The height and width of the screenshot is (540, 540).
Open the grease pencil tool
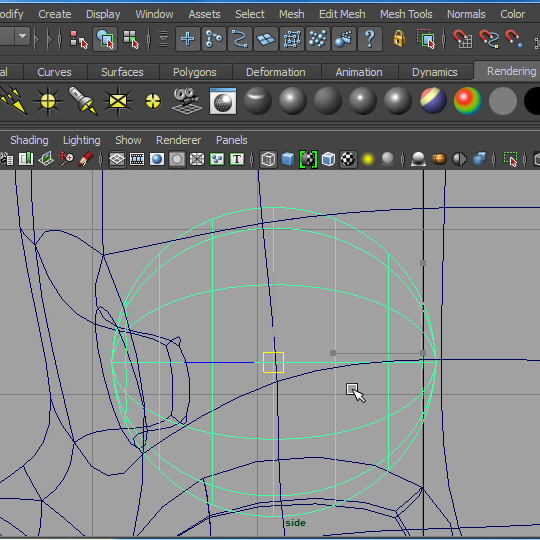coord(85,159)
